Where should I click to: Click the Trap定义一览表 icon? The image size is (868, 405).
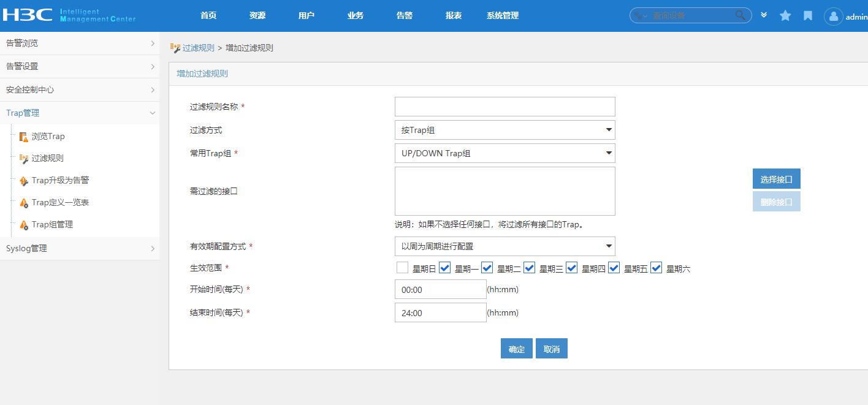coord(24,203)
